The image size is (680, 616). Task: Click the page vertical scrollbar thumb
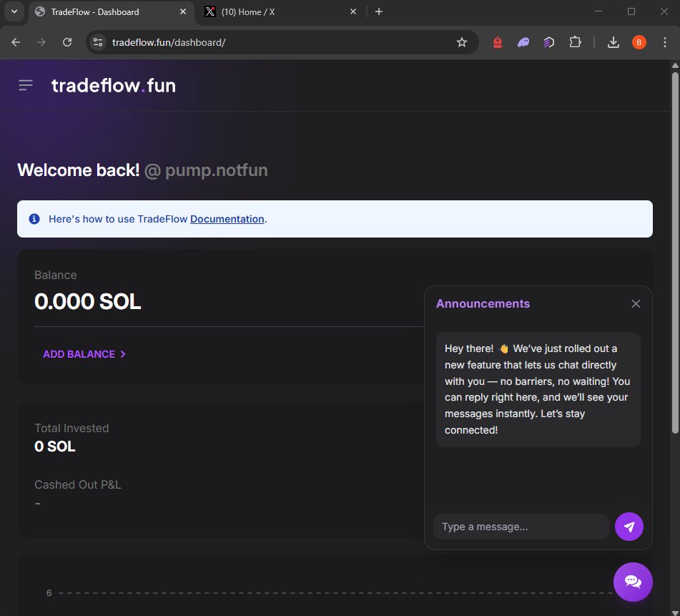675,253
